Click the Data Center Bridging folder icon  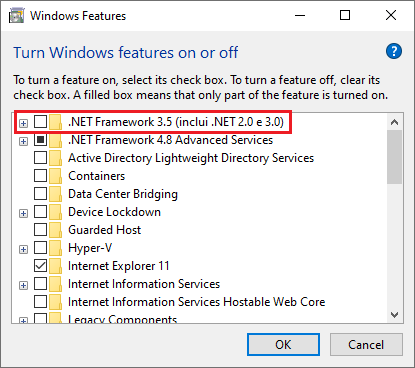pos(55,194)
